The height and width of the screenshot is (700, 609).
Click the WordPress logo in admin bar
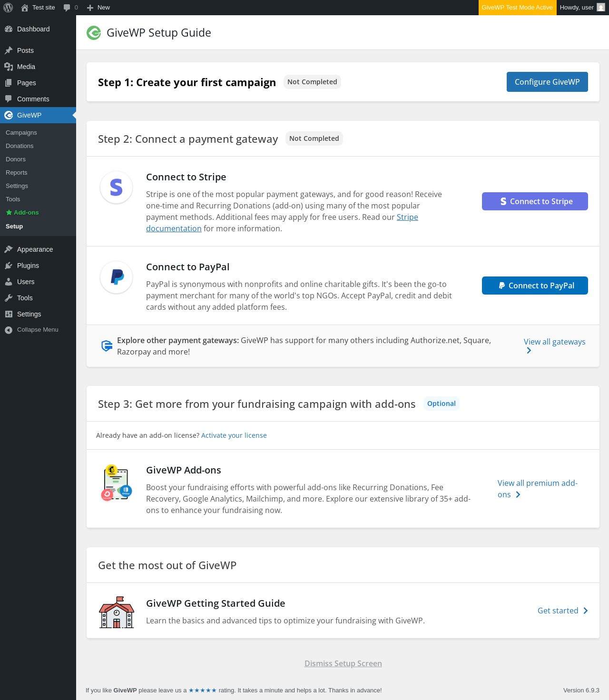point(8,8)
